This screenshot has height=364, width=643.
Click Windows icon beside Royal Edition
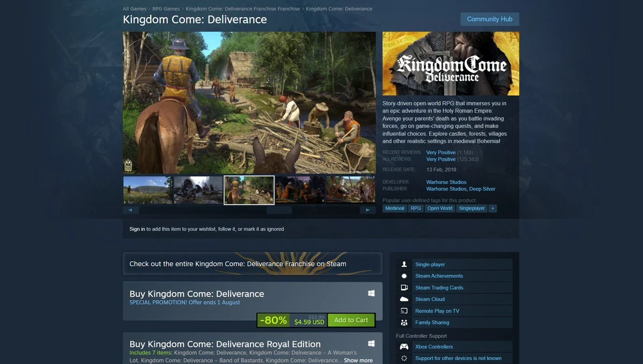click(371, 344)
